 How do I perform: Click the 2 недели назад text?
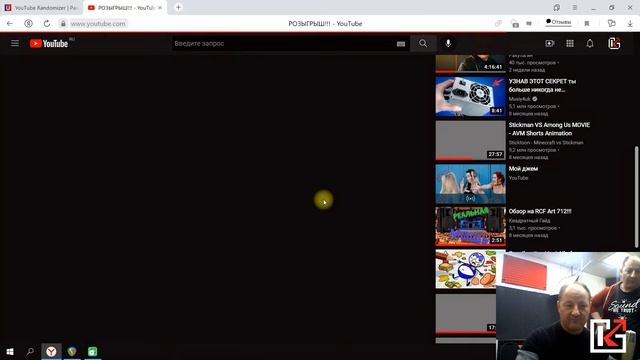coord(527,70)
